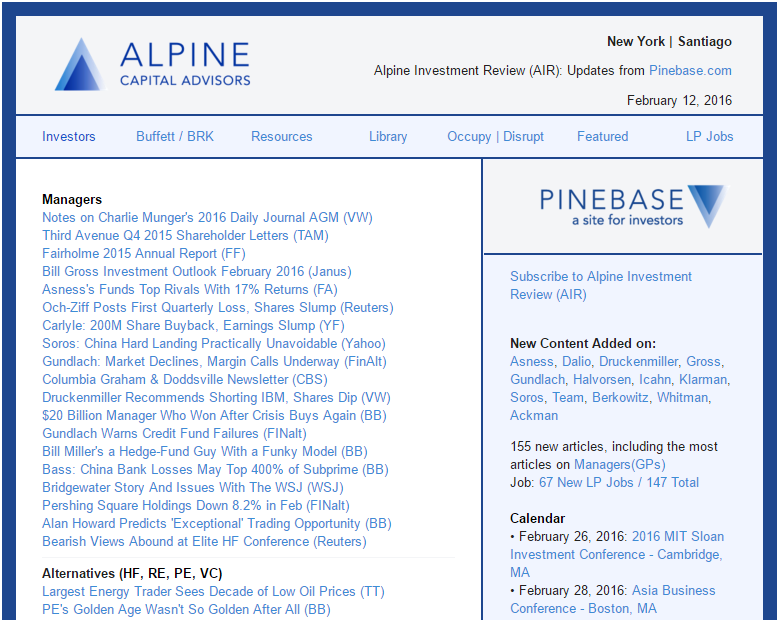This screenshot has width=782, height=620.
Task: Click the Pinebase site logo
Action: 633,207
